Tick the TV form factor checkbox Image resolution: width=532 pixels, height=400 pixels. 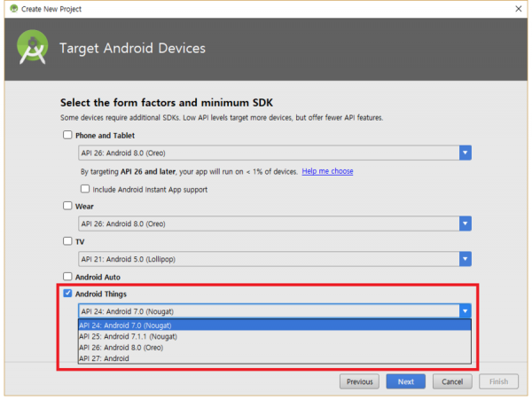67,241
